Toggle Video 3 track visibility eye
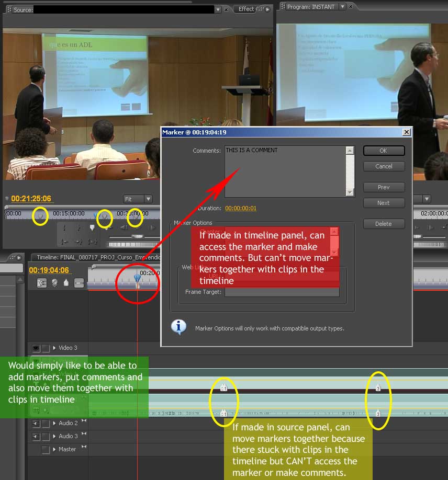 tap(36, 348)
